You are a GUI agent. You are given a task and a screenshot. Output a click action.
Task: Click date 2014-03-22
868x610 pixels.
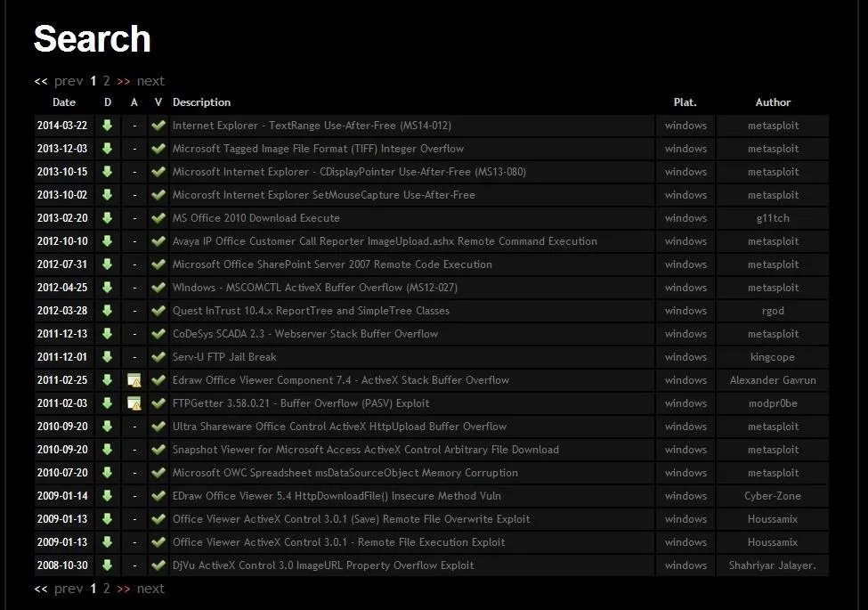click(62, 126)
